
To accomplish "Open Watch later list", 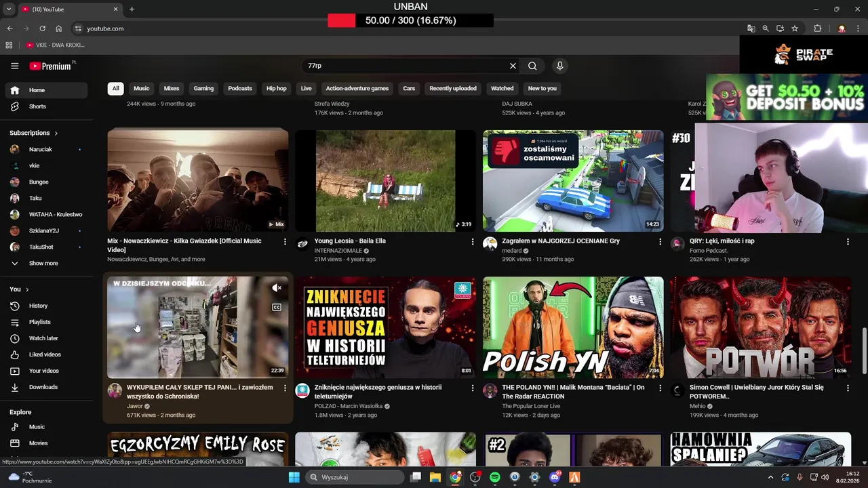I will [x=46, y=338].
